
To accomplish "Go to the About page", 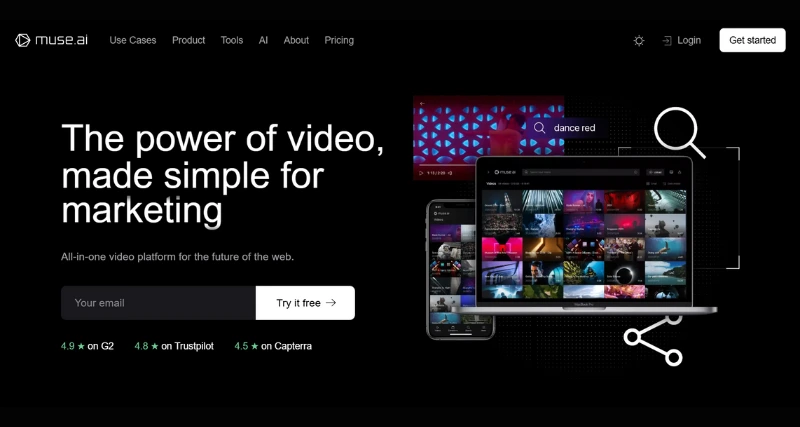I will click(296, 40).
